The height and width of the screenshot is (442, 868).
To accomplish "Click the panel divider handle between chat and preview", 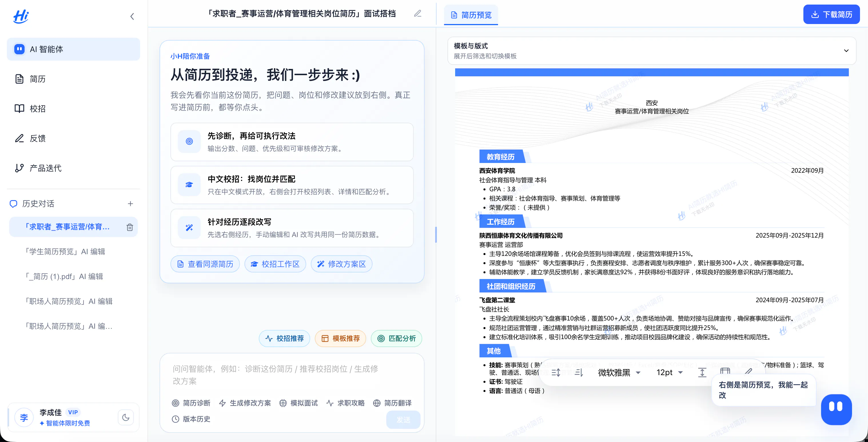I will coord(436,234).
